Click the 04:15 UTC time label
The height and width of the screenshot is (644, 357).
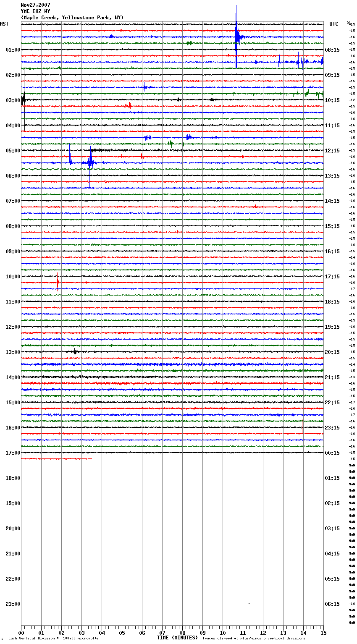click(332, 554)
